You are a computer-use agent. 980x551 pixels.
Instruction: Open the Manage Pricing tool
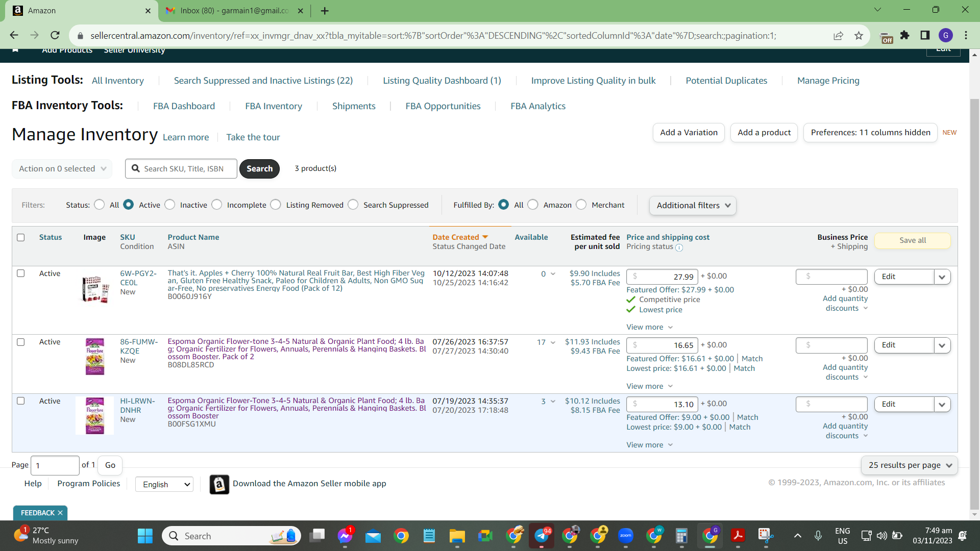tap(828, 81)
